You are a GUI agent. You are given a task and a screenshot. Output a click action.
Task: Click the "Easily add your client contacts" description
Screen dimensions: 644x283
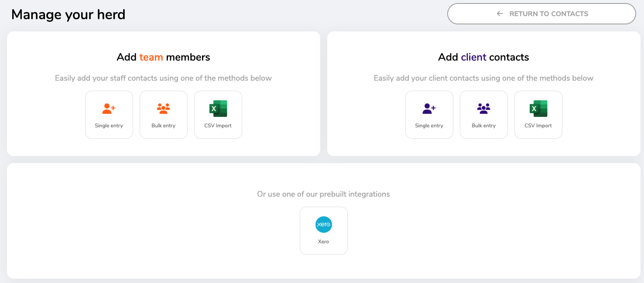point(483,78)
